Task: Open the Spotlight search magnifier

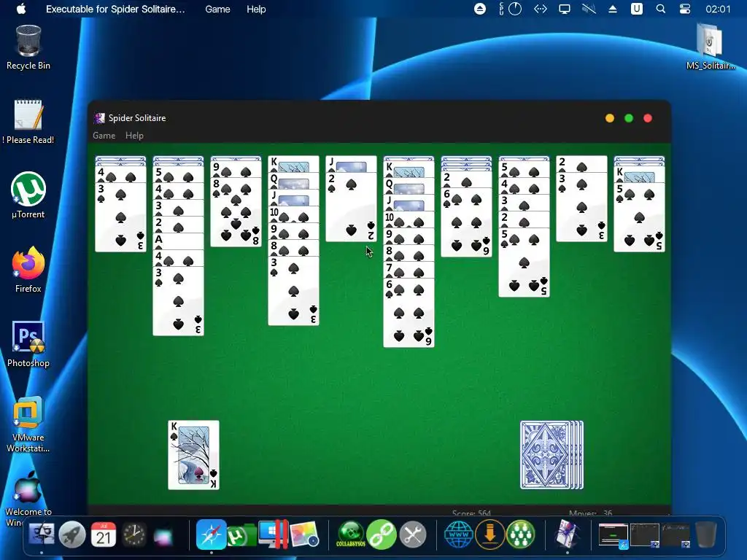Action: click(x=660, y=9)
